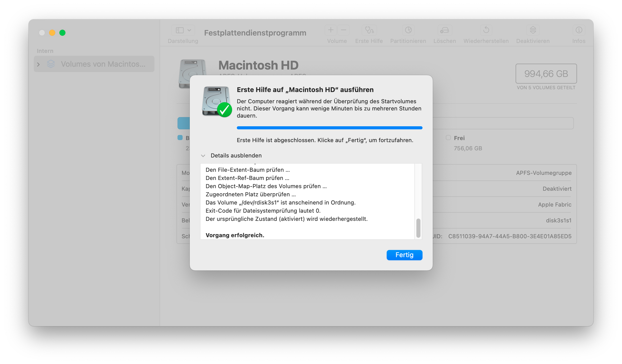
Task: Click the details log scrollbar thumb
Action: [x=418, y=228]
